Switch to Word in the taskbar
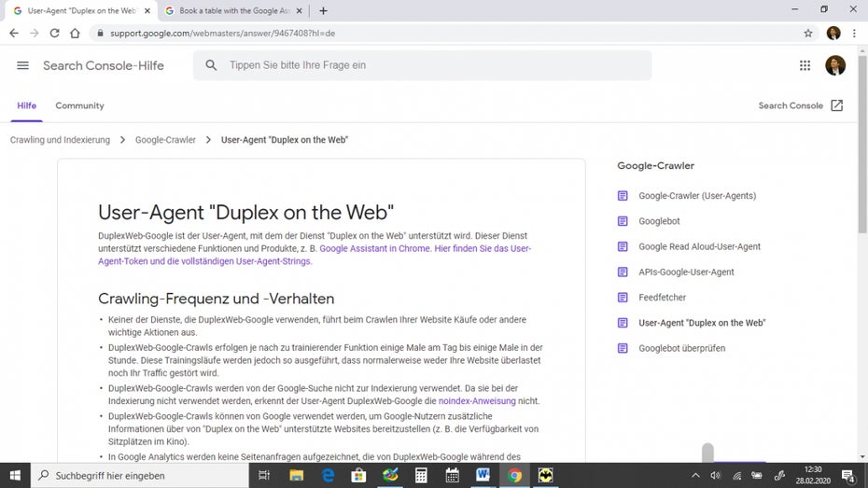Viewport: 868px width, 488px height. [x=483, y=475]
